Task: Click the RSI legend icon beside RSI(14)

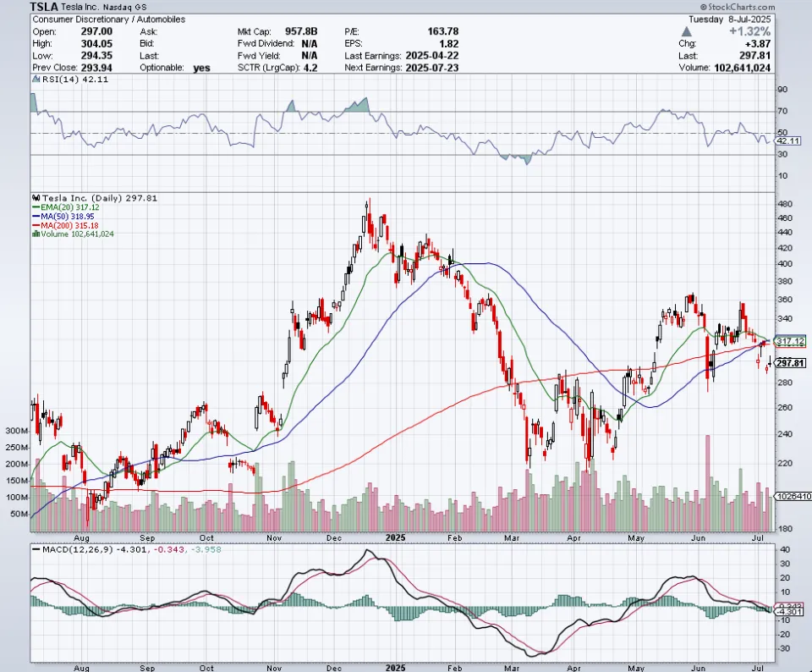Action: 36,80
